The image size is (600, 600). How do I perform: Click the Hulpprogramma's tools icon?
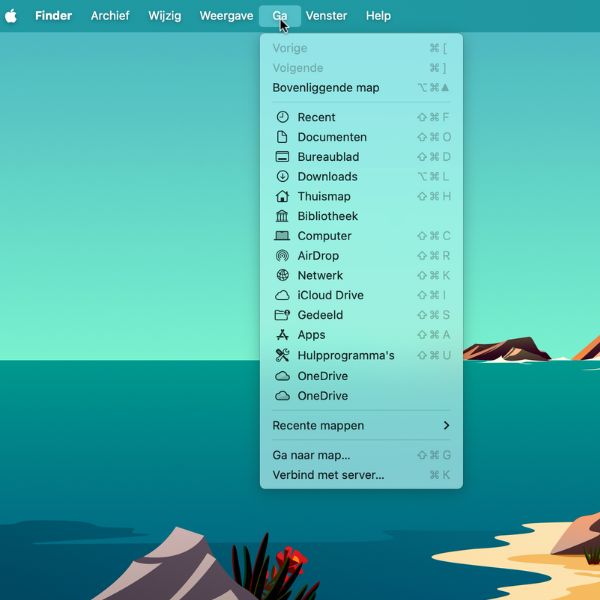coord(282,355)
